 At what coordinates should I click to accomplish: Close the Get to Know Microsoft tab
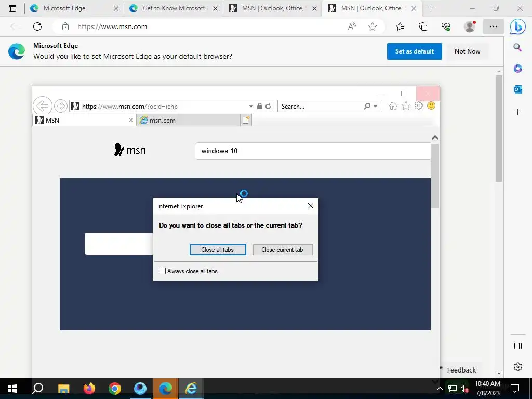pos(215,8)
